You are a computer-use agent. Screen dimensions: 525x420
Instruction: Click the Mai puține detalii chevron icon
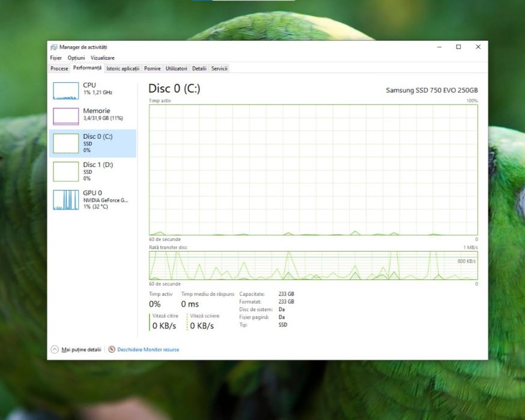(x=55, y=349)
